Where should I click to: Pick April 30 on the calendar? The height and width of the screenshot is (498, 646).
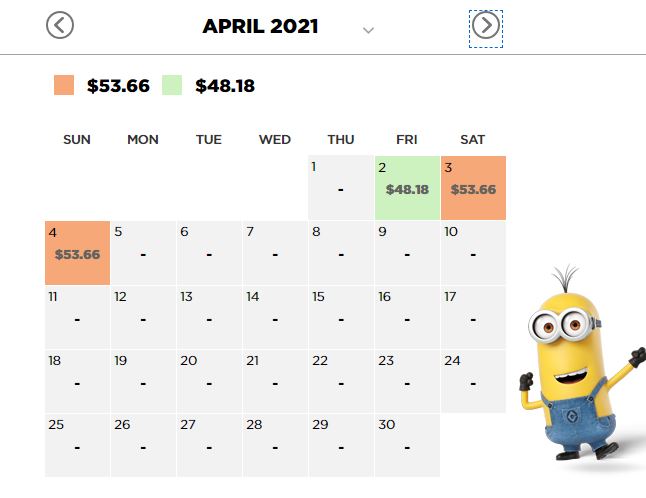click(x=407, y=445)
